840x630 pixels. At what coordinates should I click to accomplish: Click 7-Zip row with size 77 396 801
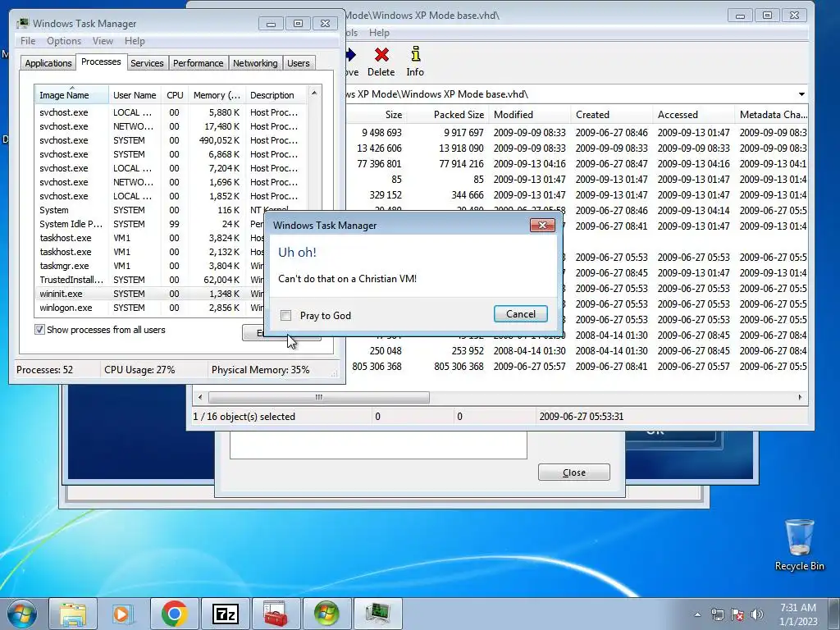click(x=577, y=164)
